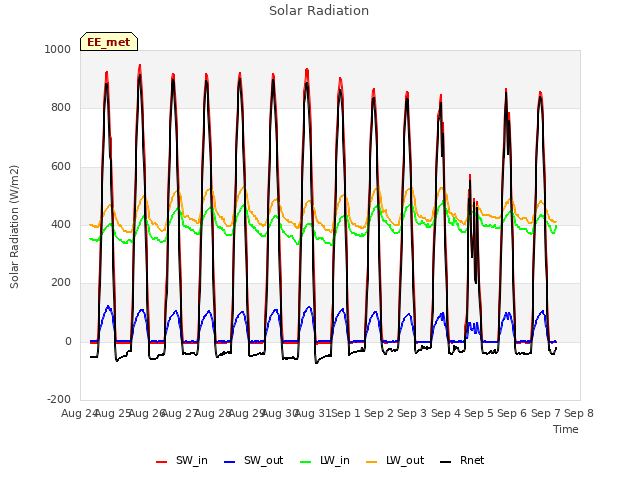The image size is (640, 480).
Task: Click the Sep 4 x-axis label
Action: (446, 413)
